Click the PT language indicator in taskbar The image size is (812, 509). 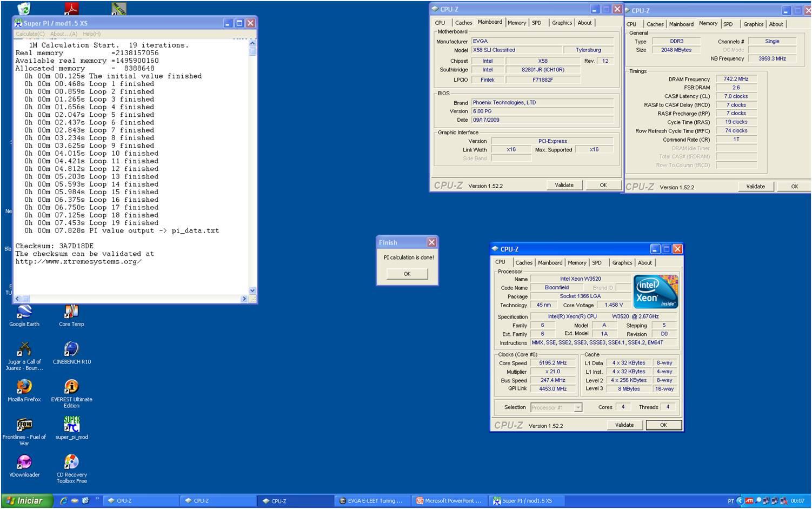pos(731,501)
